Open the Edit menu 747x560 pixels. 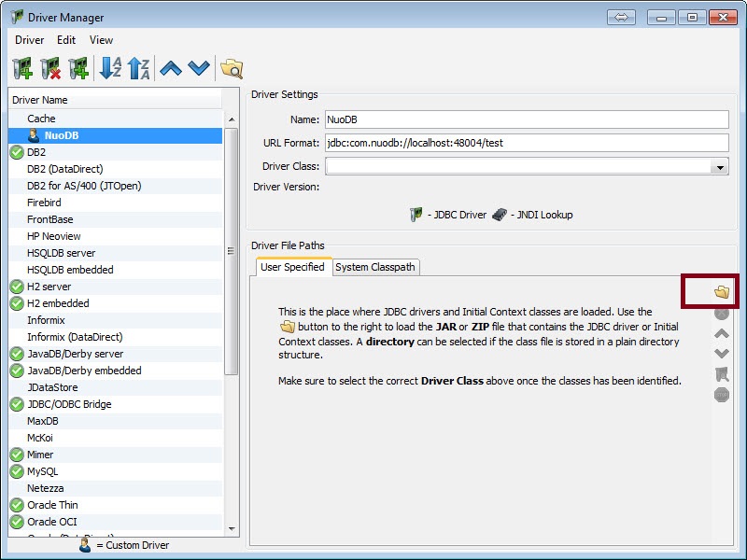point(66,40)
